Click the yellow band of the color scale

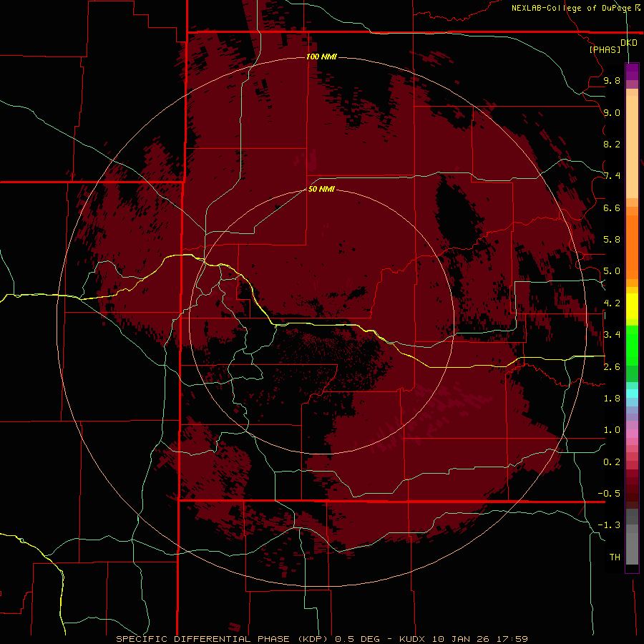[x=632, y=306]
